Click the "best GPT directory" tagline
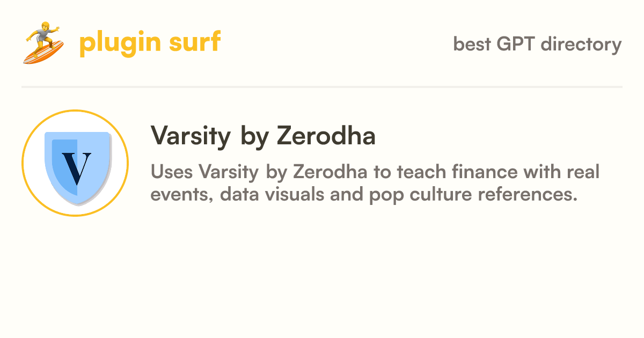The image size is (644, 338). pyautogui.click(x=537, y=44)
